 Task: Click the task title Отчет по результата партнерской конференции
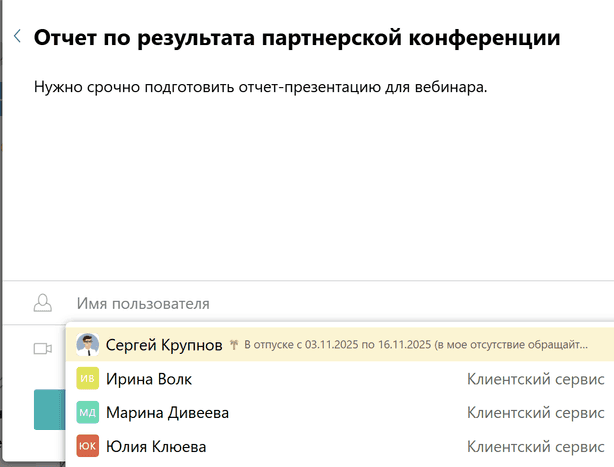[x=296, y=39]
